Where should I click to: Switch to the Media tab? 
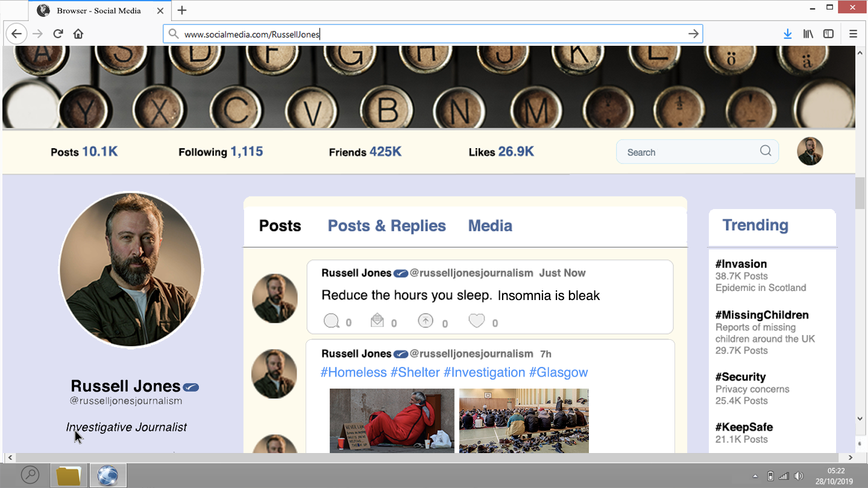(x=490, y=226)
